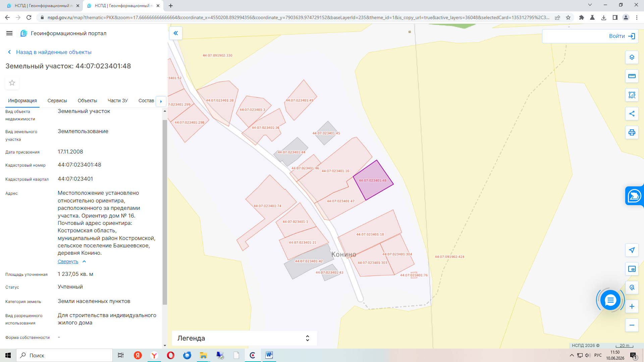
Task: Launch Opera from the taskbar
Action: coord(171,355)
